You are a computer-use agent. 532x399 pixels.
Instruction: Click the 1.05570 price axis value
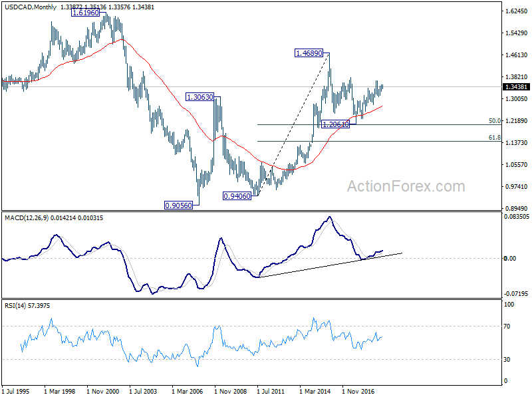[x=517, y=164]
